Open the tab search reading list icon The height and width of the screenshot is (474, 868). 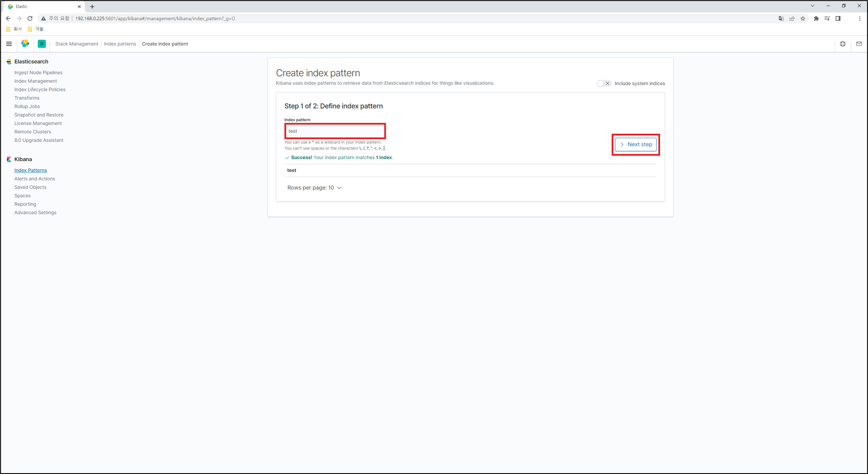[827, 19]
